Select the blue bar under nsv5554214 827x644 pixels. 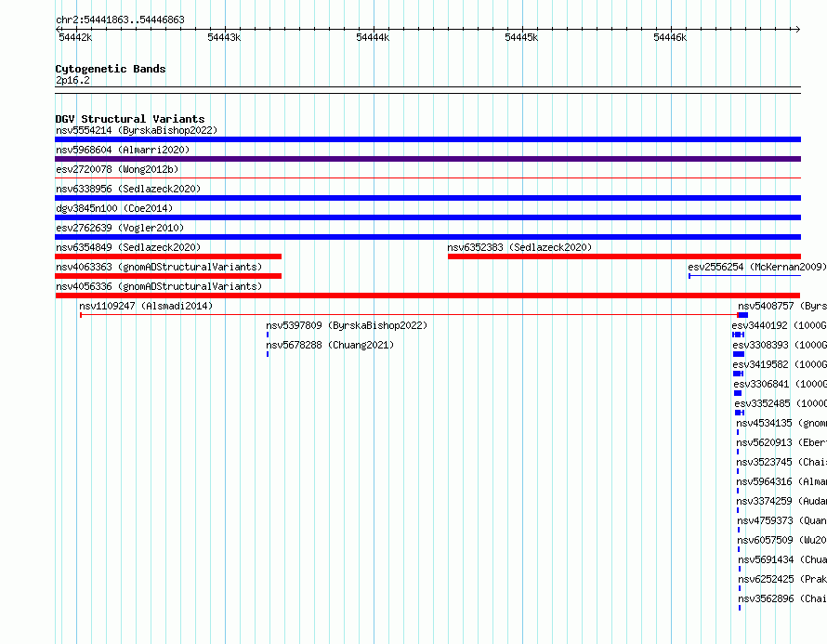point(427,139)
